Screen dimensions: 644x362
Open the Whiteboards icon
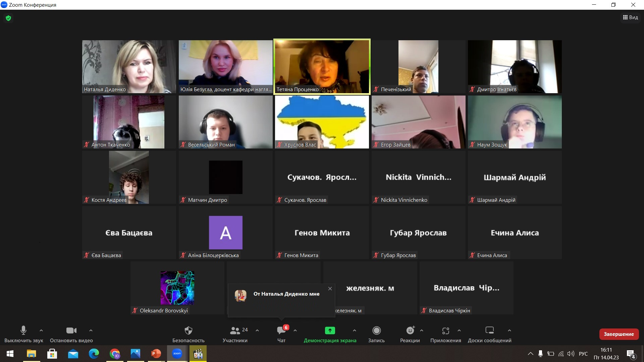point(489,331)
